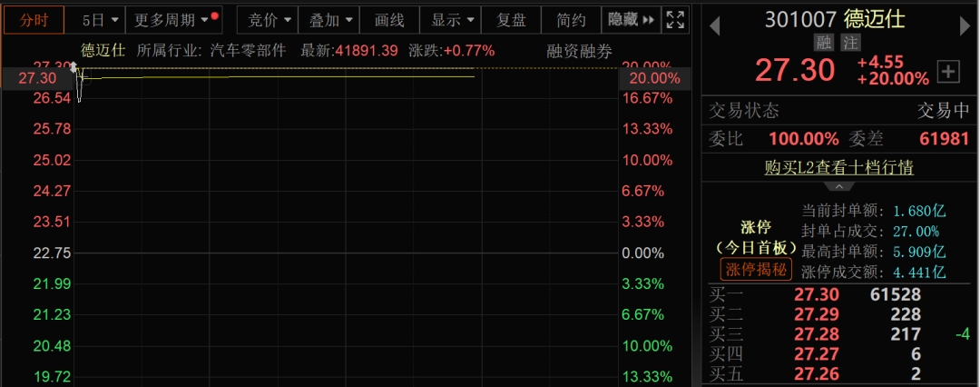Viewport: 980px width, 387px height.
Task: Go to previous stock with left arrow
Action: pos(715,26)
